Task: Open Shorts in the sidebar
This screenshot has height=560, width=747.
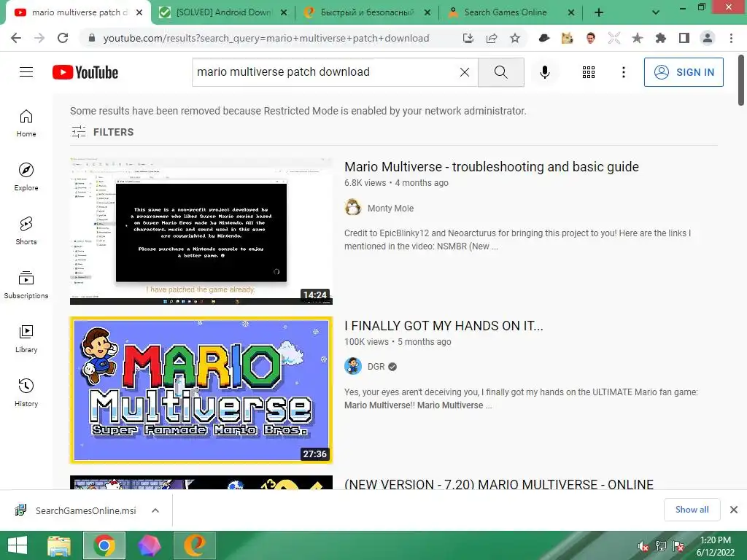Action: coord(26,230)
